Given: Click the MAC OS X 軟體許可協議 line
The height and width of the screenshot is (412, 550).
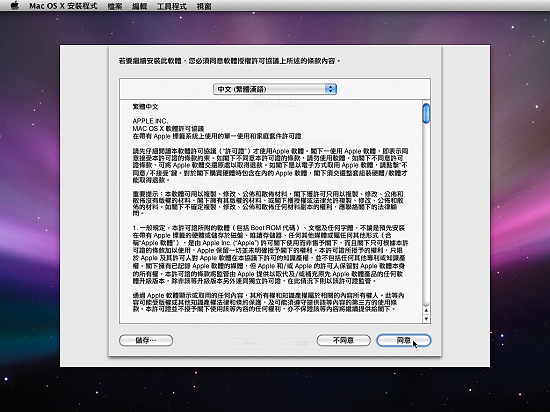Looking at the screenshot, I should tap(168, 128).
